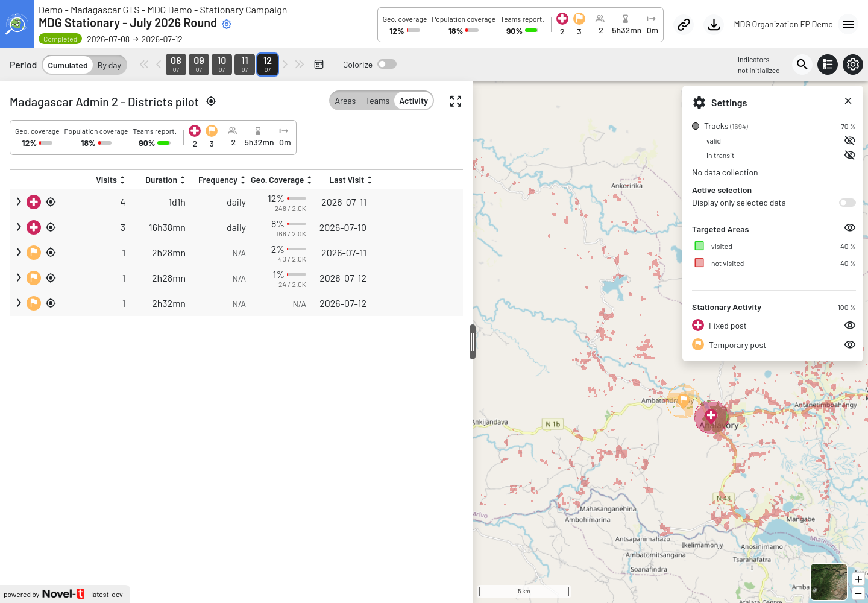Expand the 2h28mn row dated 2026-07-11

click(19, 253)
